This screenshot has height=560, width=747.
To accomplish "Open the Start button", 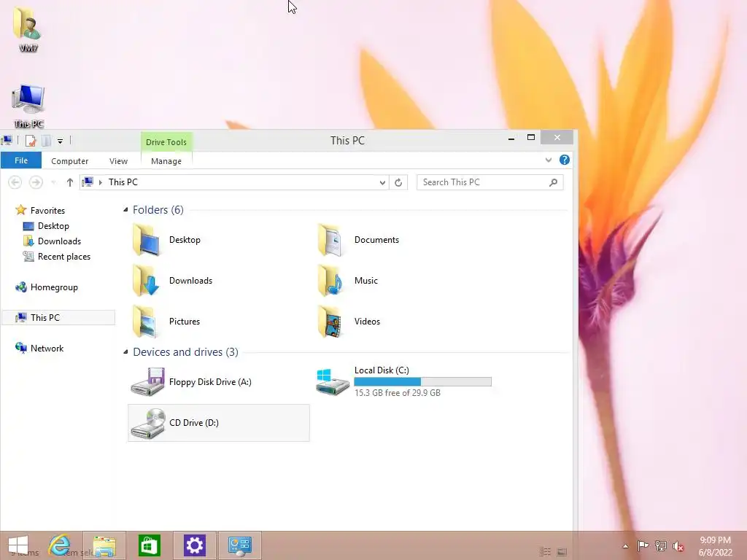I will (x=18, y=545).
